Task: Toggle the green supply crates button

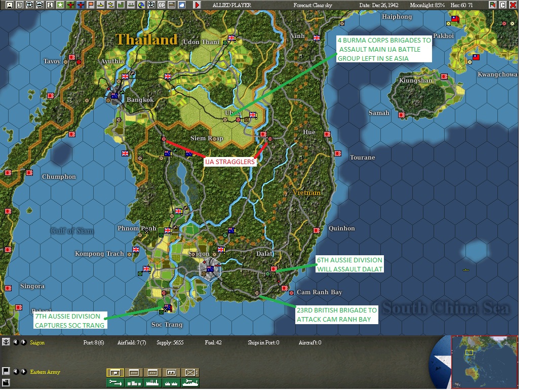Action: click(x=134, y=383)
